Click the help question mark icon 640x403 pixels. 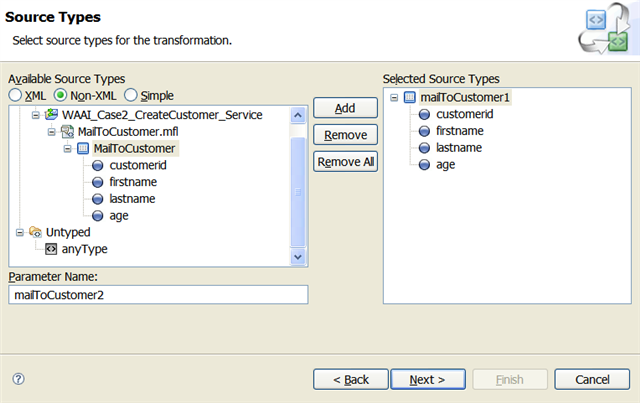(x=18, y=379)
